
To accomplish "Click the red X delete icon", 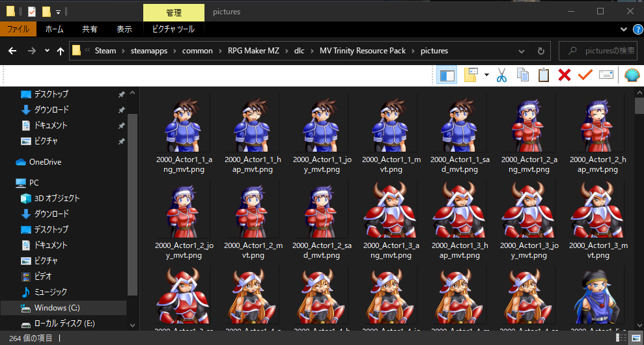I will pos(565,75).
